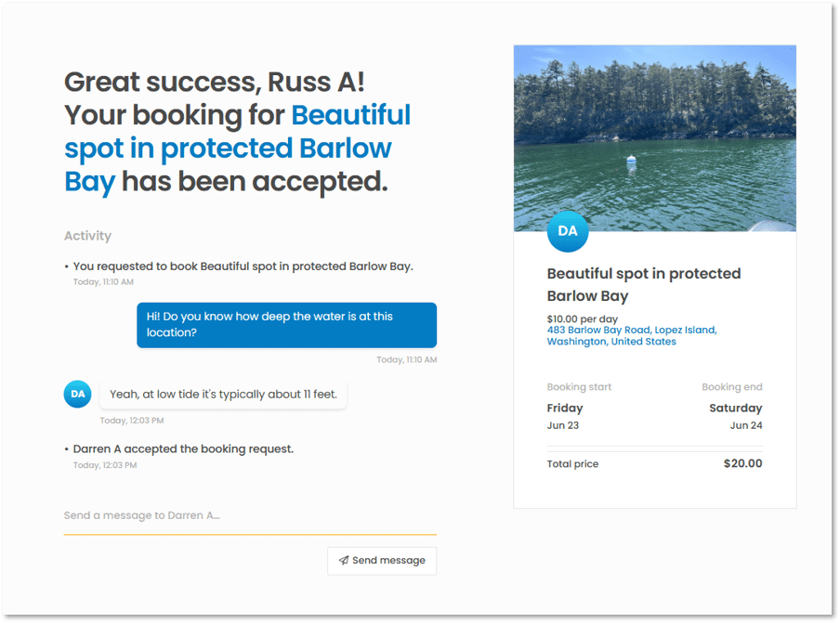Select the Darren A accepted booking entry
This screenshot has height=623, width=840.
point(182,448)
